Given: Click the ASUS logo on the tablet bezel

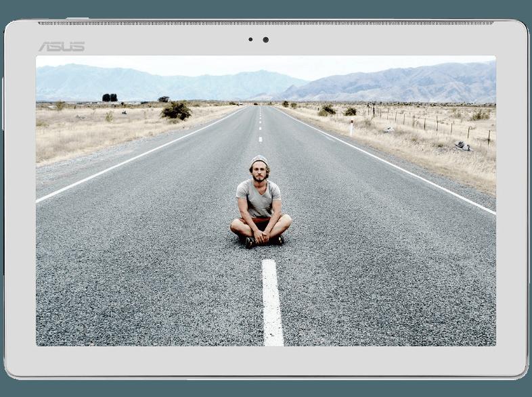Looking at the screenshot, I should [x=62, y=47].
